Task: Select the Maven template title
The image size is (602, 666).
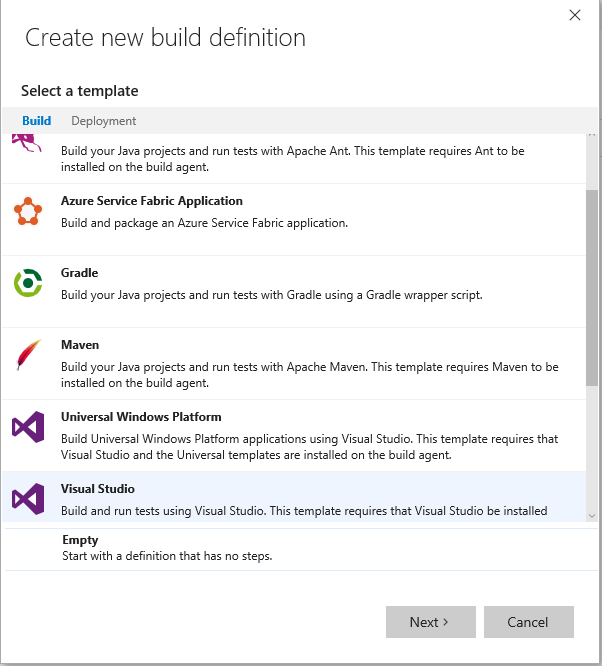Action: coord(80,345)
